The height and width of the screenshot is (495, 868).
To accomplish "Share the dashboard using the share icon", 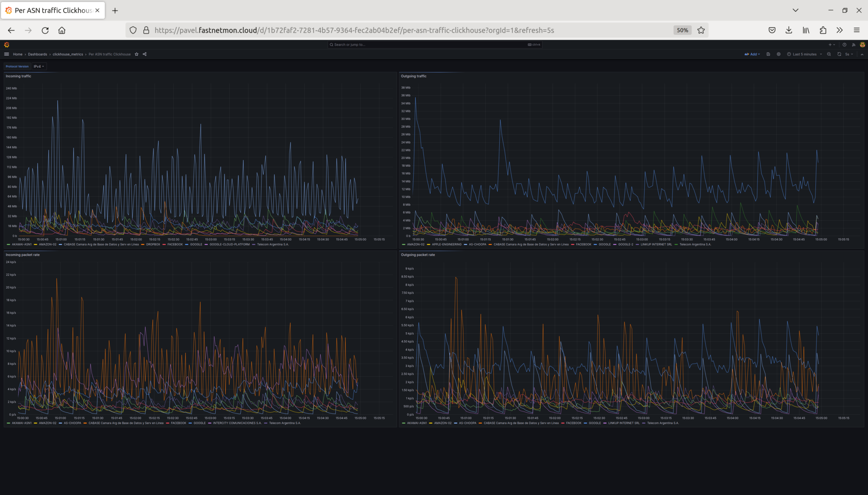I will pos(144,54).
